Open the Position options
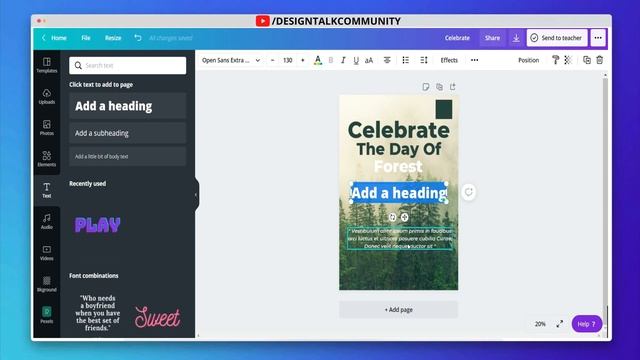Viewport: 640px width, 360px height. [x=529, y=60]
